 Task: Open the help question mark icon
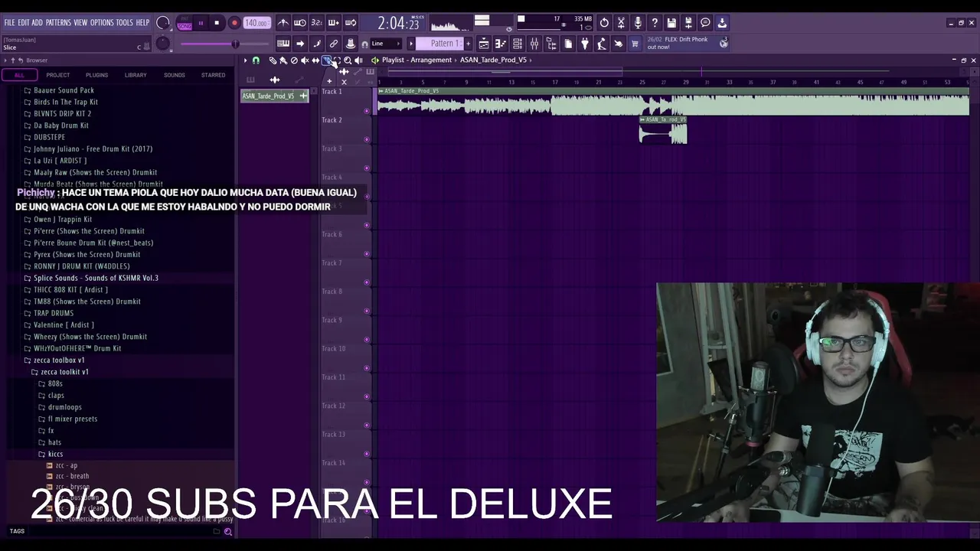click(655, 23)
